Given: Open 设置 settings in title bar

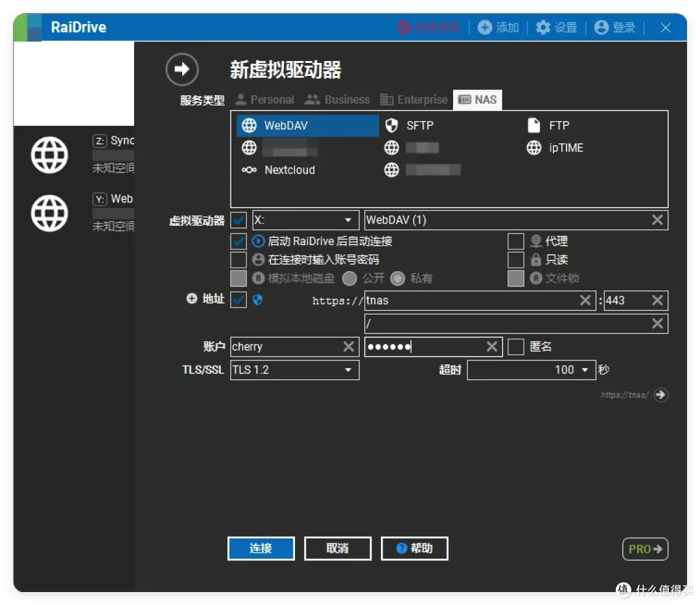Looking at the screenshot, I should point(556,28).
